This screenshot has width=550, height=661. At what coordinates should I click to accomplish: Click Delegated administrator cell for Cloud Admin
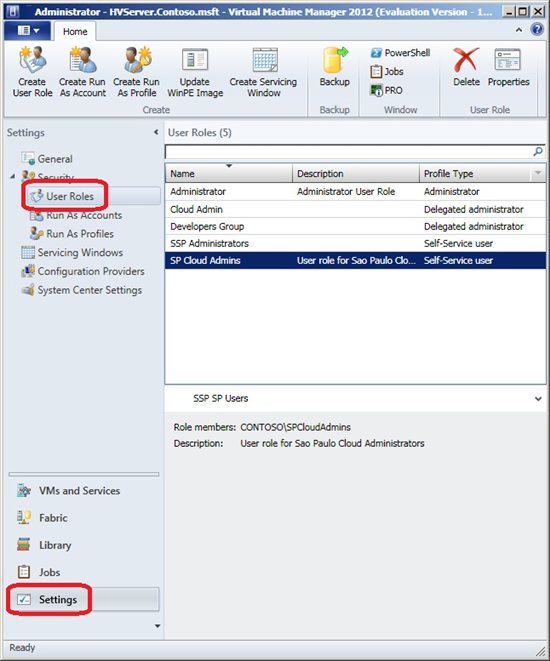(474, 209)
